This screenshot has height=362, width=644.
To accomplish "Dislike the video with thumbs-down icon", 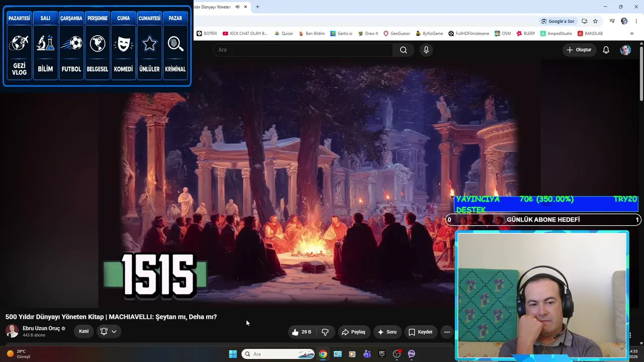I will [x=325, y=332].
